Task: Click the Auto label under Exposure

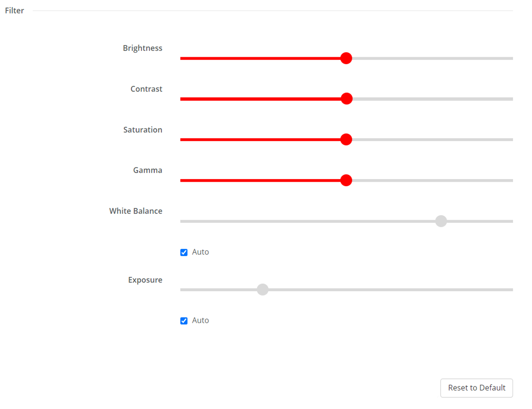Action: (200, 320)
